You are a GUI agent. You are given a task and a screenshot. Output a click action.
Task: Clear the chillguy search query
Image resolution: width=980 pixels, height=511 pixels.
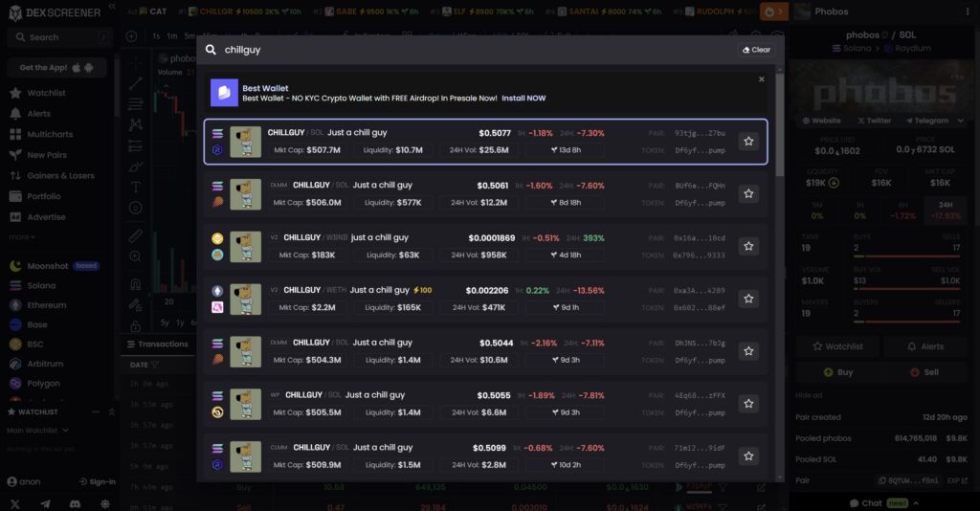[x=755, y=50]
